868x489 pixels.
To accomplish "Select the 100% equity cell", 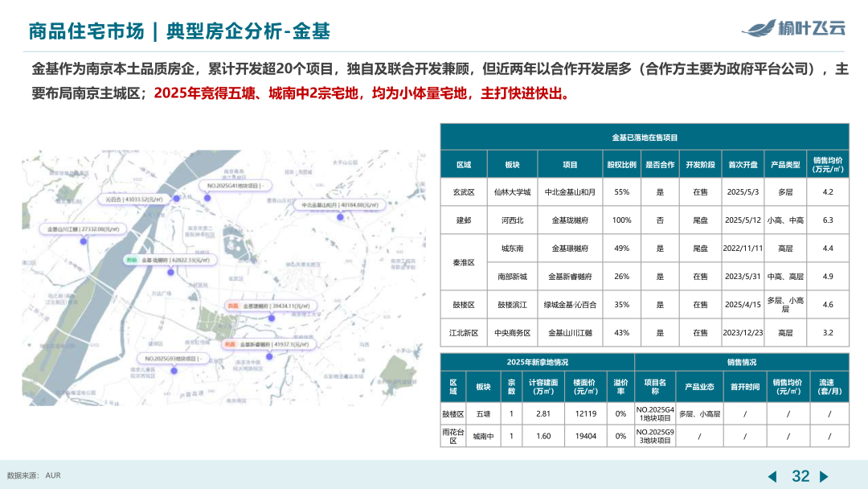I will [x=621, y=220].
